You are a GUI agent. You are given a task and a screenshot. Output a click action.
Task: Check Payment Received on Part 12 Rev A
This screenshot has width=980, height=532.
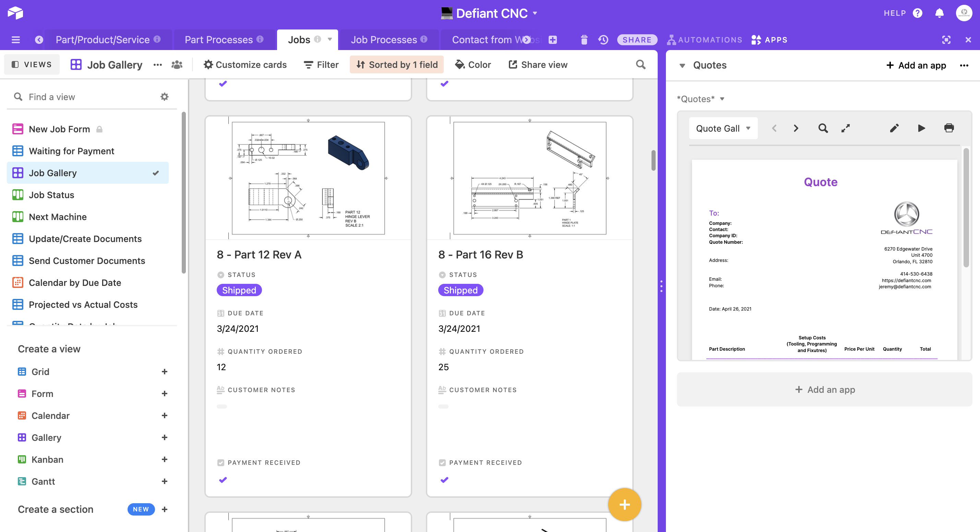click(222, 480)
